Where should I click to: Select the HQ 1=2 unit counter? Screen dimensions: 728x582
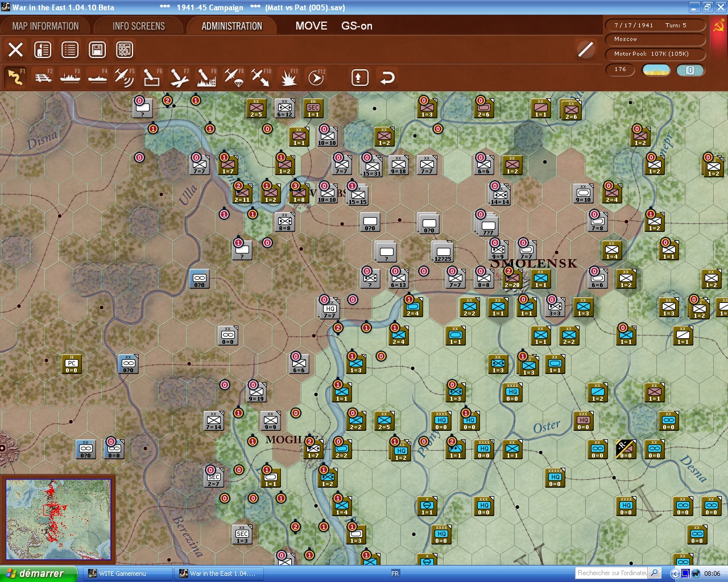coord(401,451)
